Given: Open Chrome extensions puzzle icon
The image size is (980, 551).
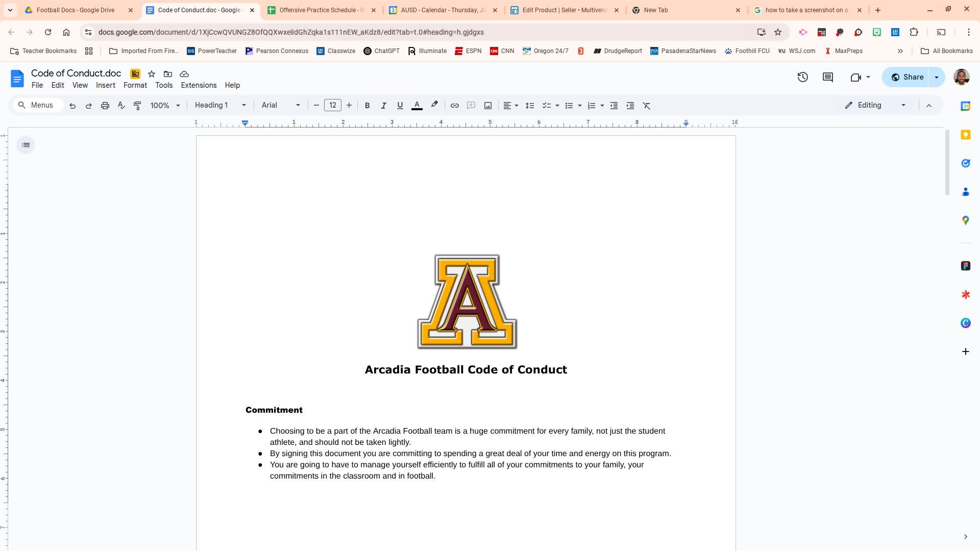Looking at the screenshot, I should [x=914, y=32].
